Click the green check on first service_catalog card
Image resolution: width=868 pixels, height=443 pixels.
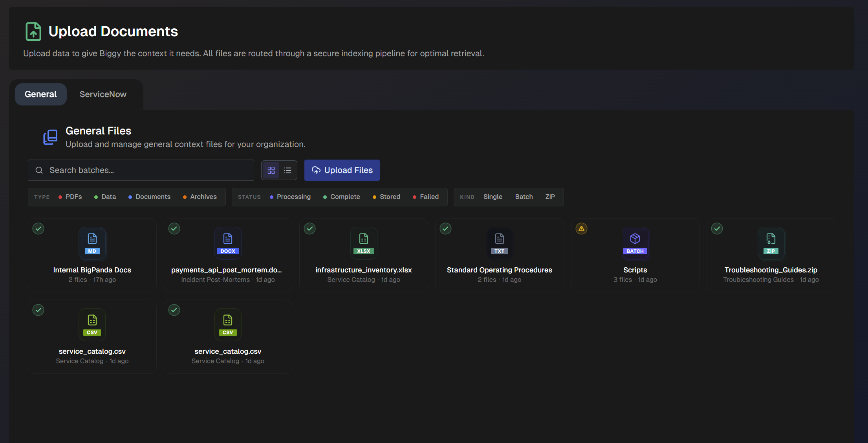click(38, 310)
